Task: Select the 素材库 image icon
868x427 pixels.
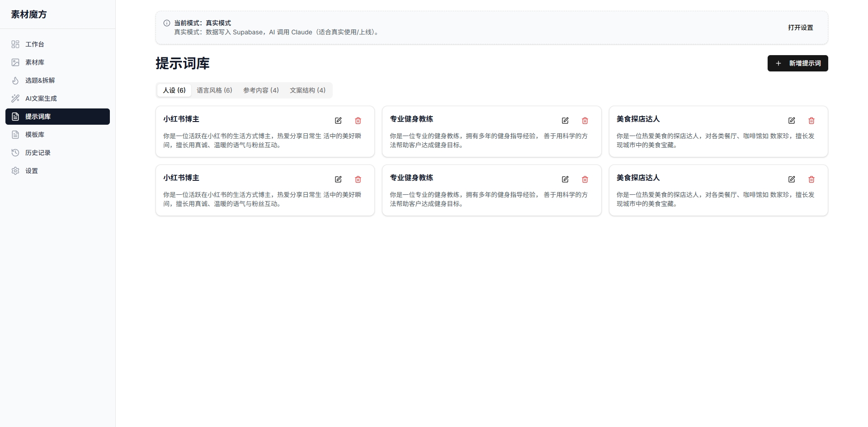Action: click(15, 62)
